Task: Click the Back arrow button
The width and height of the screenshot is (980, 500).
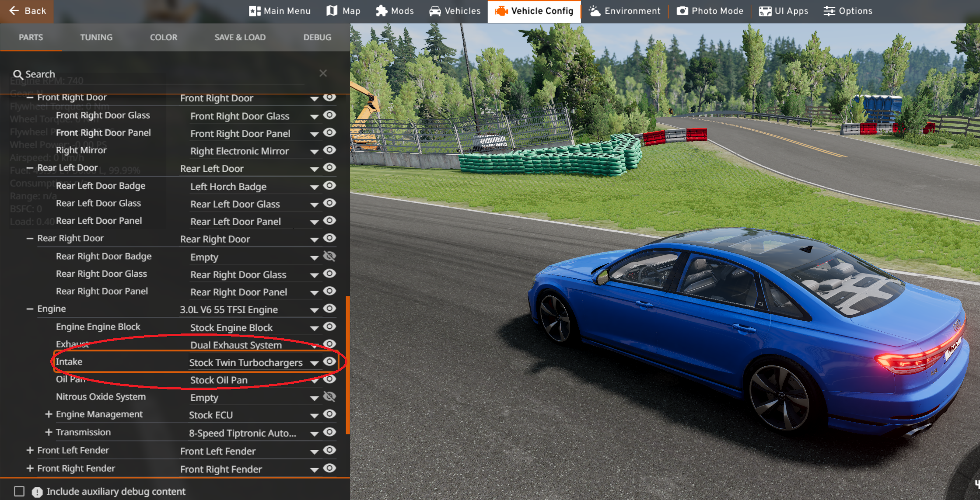Action: [x=27, y=11]
